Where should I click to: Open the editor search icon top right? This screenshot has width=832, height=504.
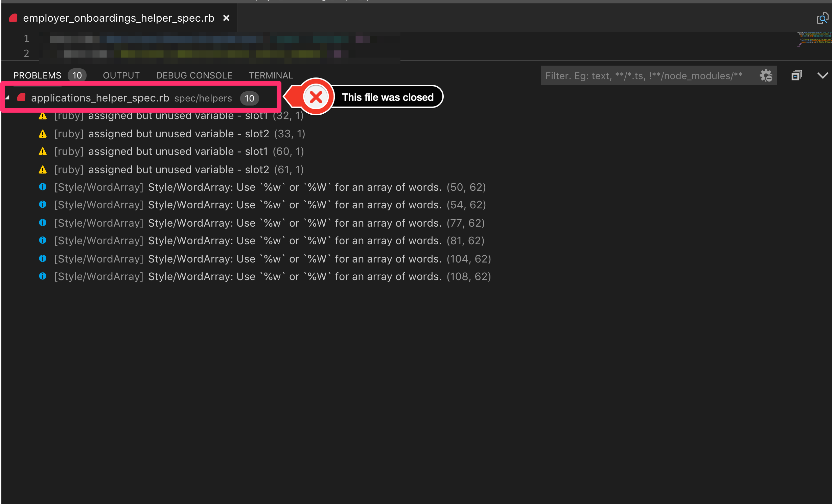click(823, 18)
